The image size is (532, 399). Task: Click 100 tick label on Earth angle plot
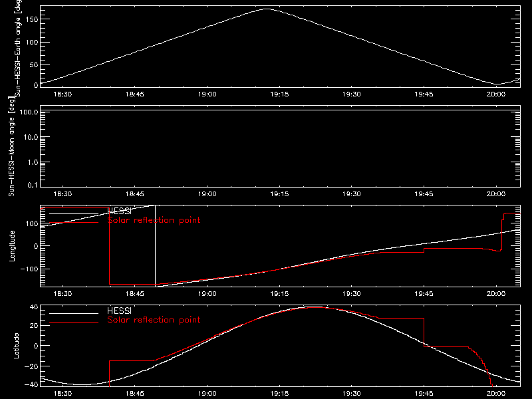32,42
